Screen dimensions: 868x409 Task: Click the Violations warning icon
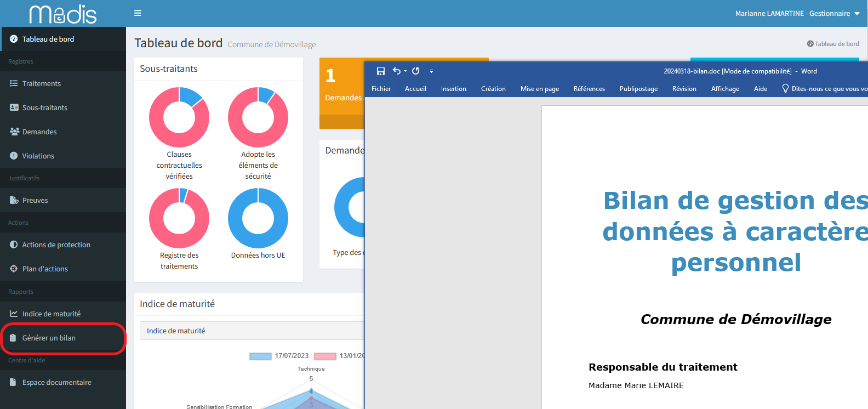point(14,156)
